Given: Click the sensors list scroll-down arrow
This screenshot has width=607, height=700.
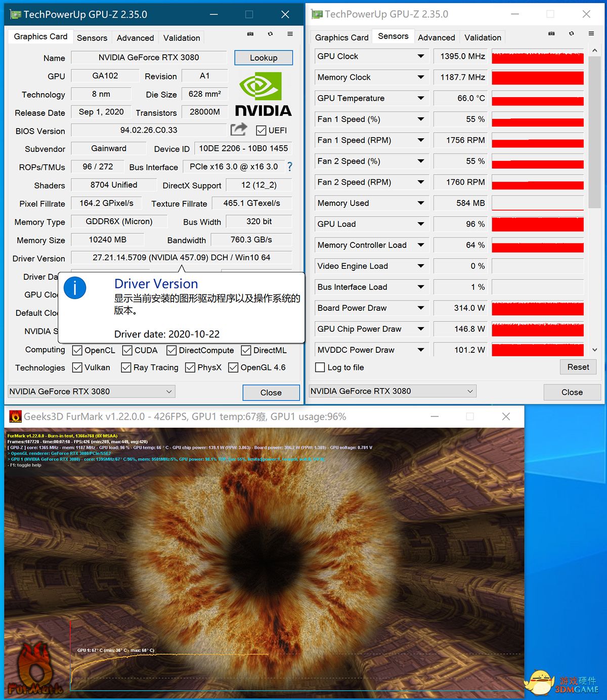Looking at the screenshot, I should (595, 350).
